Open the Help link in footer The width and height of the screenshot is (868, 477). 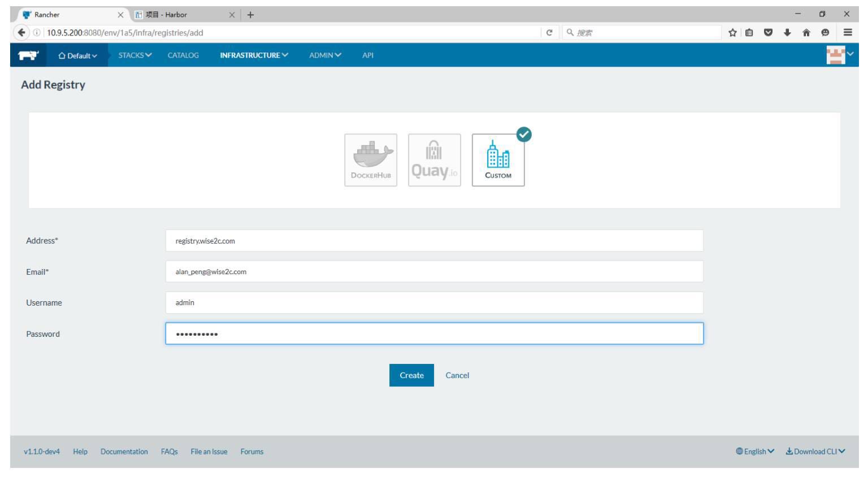(x=80, y=452)
